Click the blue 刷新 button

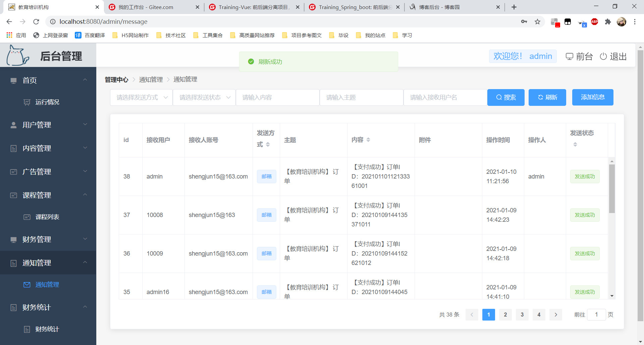point(547,97)
